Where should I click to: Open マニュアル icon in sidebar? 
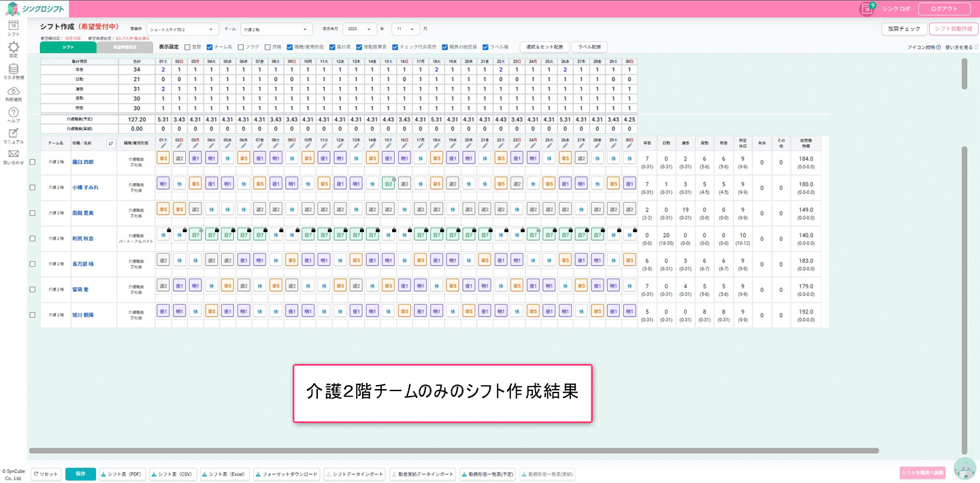13,133
